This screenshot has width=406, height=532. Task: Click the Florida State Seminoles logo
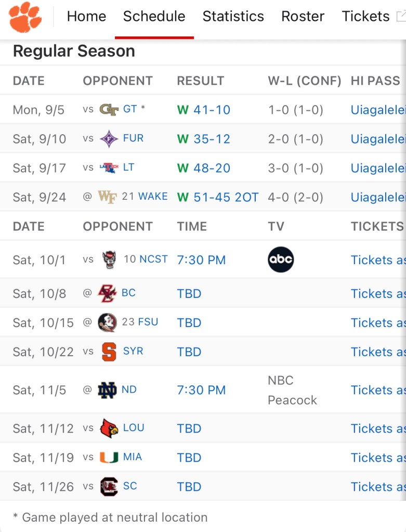click(108, 322)
